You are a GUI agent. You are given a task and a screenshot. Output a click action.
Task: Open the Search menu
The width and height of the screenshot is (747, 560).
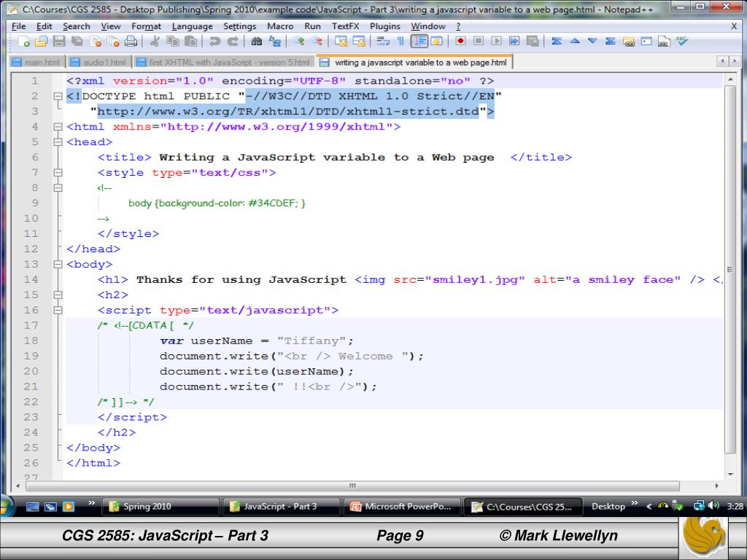click(x=76, y=26)
